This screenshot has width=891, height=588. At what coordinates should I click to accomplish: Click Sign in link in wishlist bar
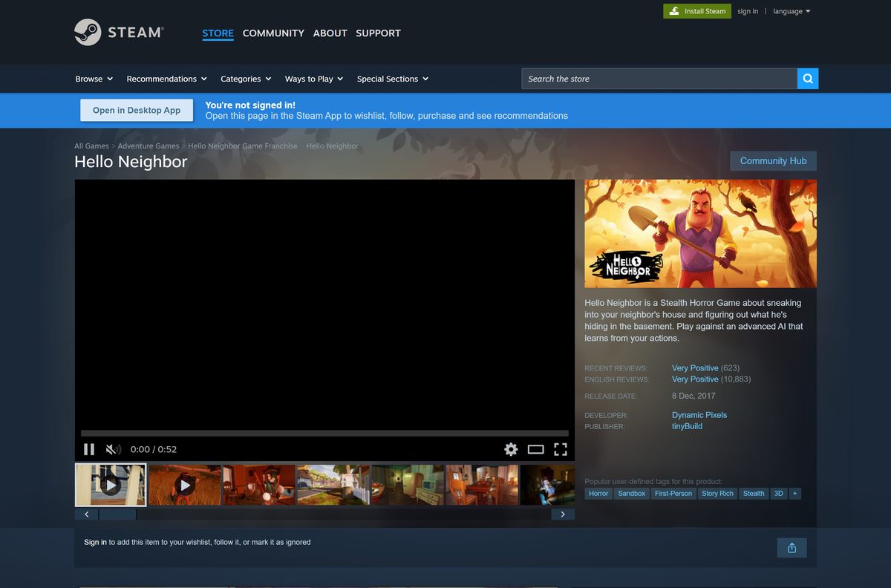[x=95, y=542]
